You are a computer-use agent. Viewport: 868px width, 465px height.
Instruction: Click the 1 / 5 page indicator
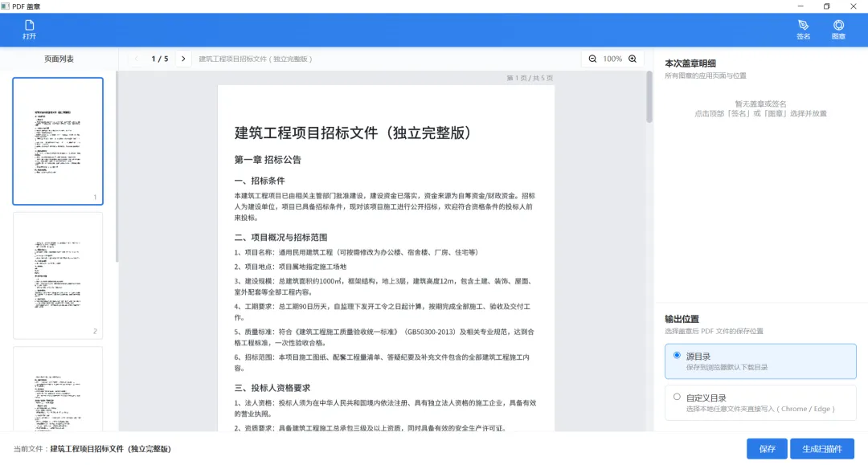tap(160, 59)
